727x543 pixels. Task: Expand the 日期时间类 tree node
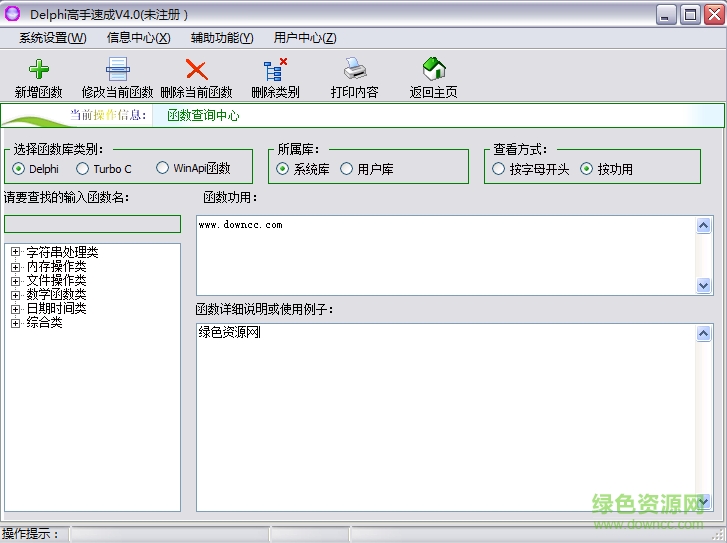pyautogui.click(x=16, y=309)
